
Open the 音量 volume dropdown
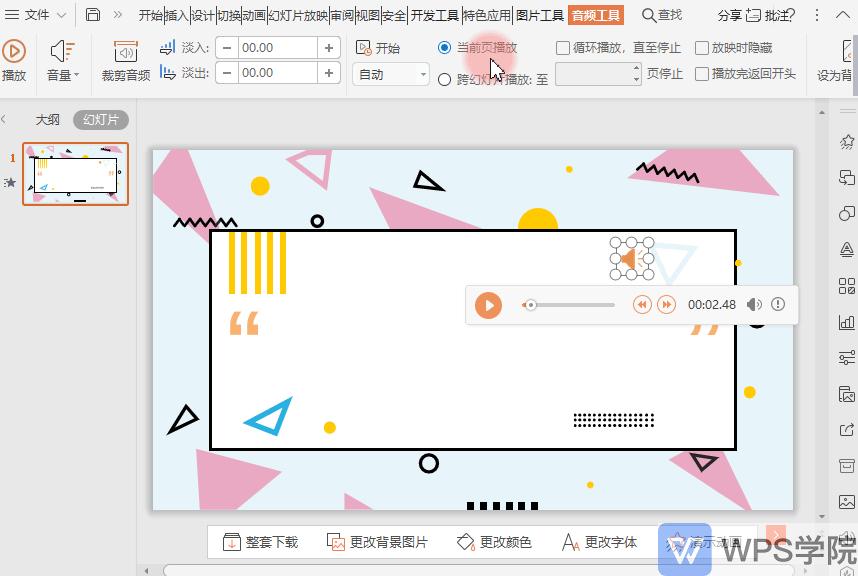[62, 73]
